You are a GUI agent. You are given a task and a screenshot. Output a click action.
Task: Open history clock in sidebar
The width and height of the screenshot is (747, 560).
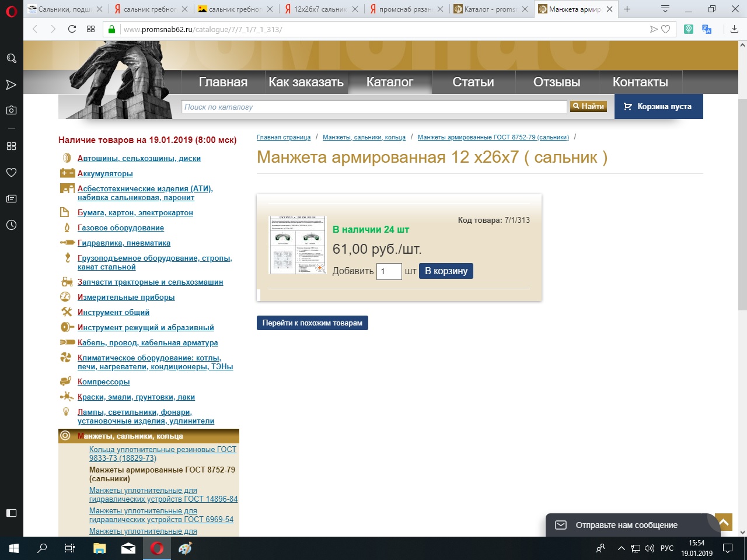11,225
